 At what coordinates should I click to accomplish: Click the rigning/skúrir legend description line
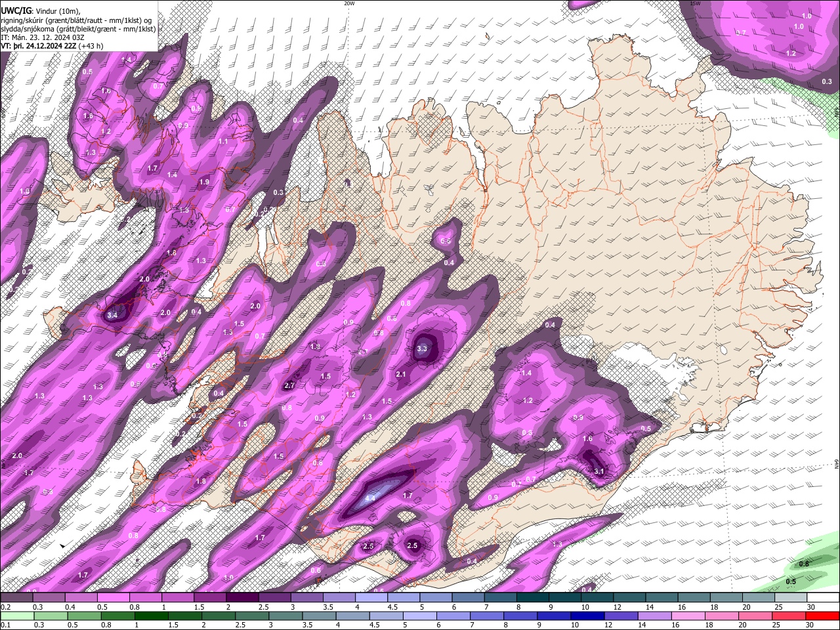tap(76, 20)
